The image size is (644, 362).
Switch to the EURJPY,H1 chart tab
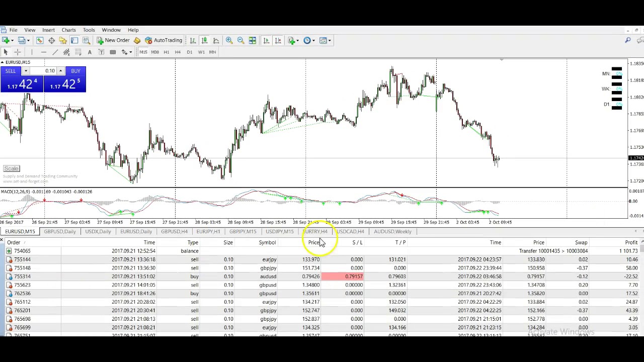click(x=208, y=231)
